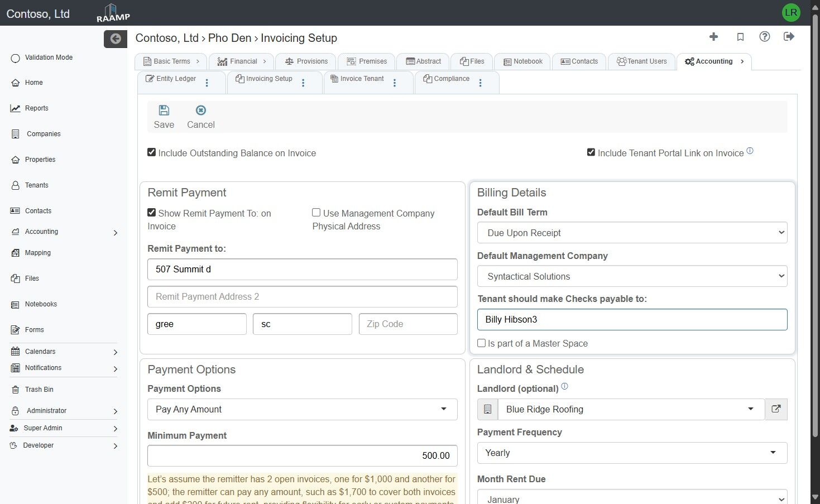Open Forms from the sidebar
820x504 pixels.
(34, 330)
